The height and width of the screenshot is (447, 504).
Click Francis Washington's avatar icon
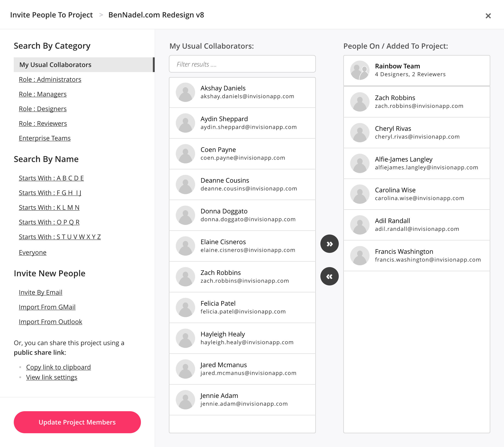pos(360,256)
